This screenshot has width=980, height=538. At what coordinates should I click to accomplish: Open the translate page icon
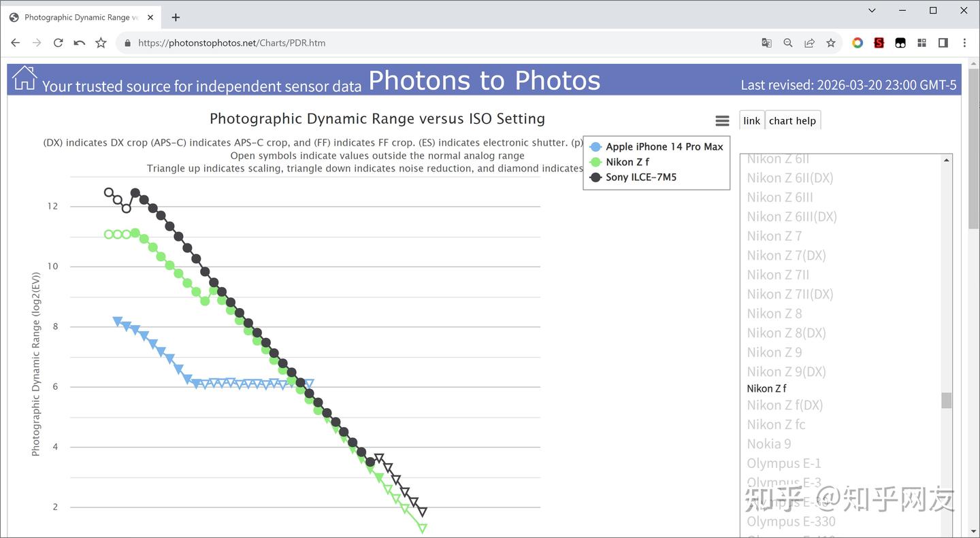click(766, 43)
